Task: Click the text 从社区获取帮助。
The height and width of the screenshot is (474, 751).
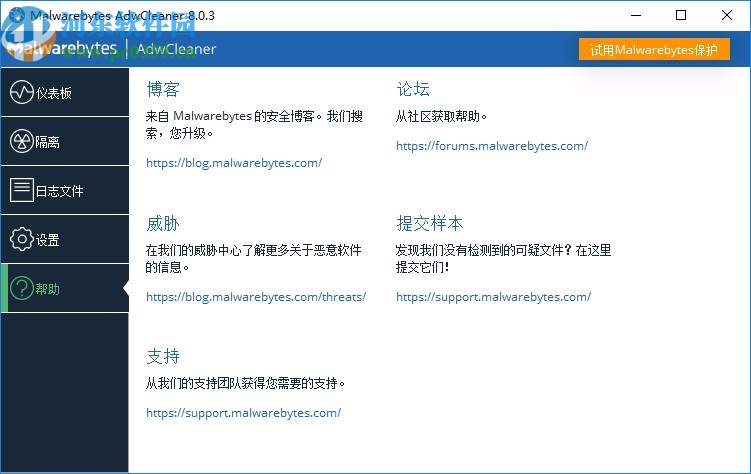Action: coord(441,116)
